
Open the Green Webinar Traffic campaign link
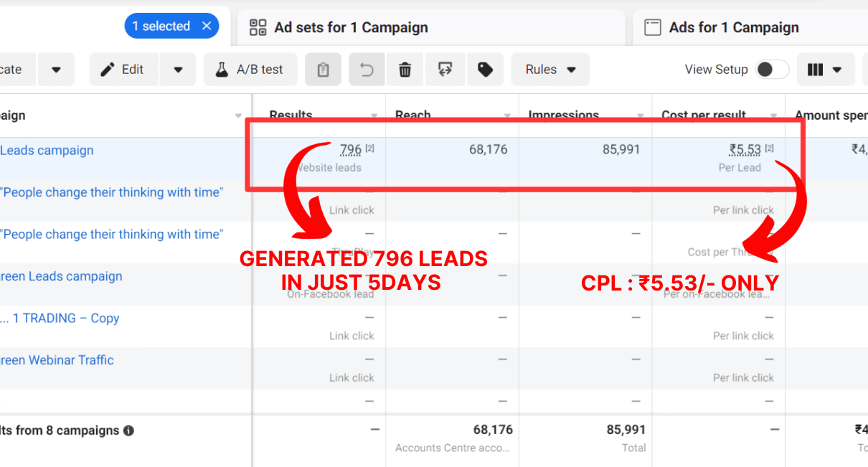pos(57,360)
